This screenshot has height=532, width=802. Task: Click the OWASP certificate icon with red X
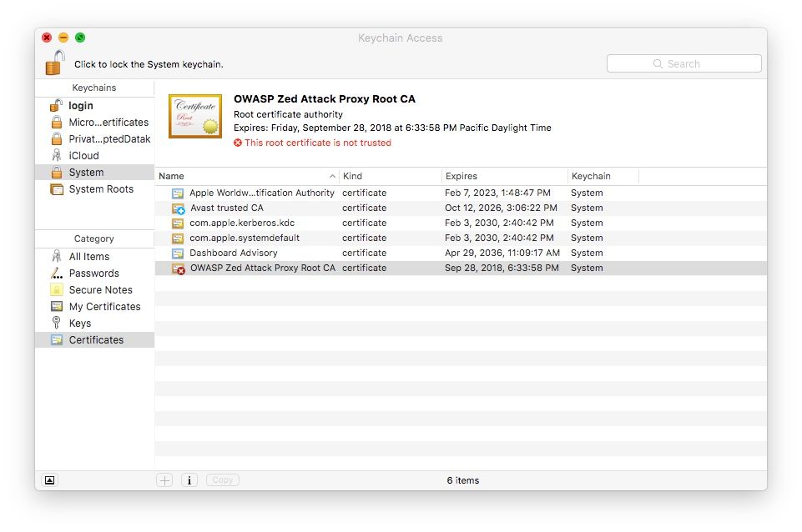tap(178, 269)
